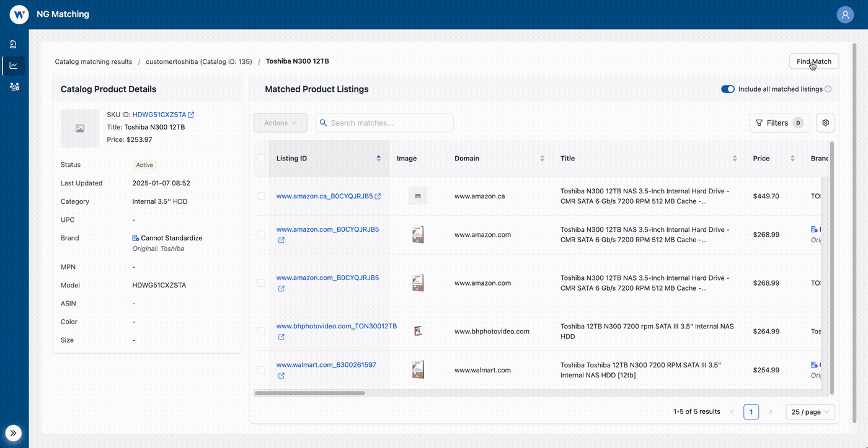Click Toshiba N300 12TB breadcrumb text
Viewport: 868px width, 448px height.
pyautogui.click(x=298, y=61)
